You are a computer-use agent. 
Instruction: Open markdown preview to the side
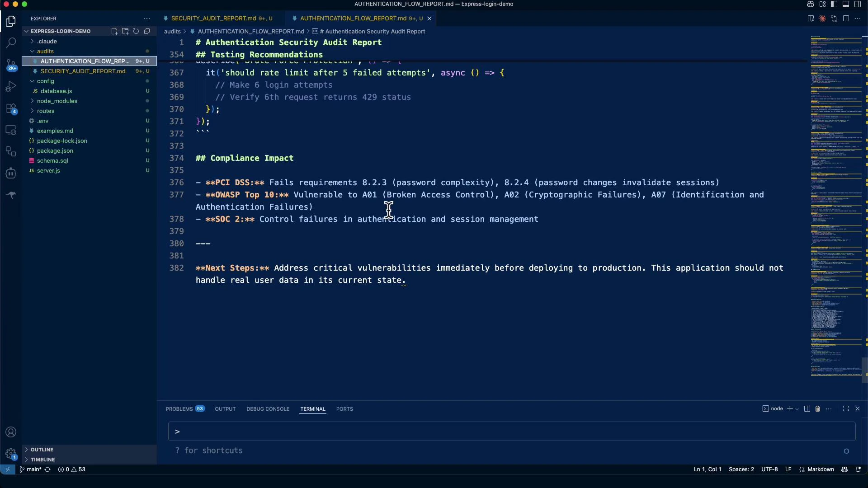811,19
